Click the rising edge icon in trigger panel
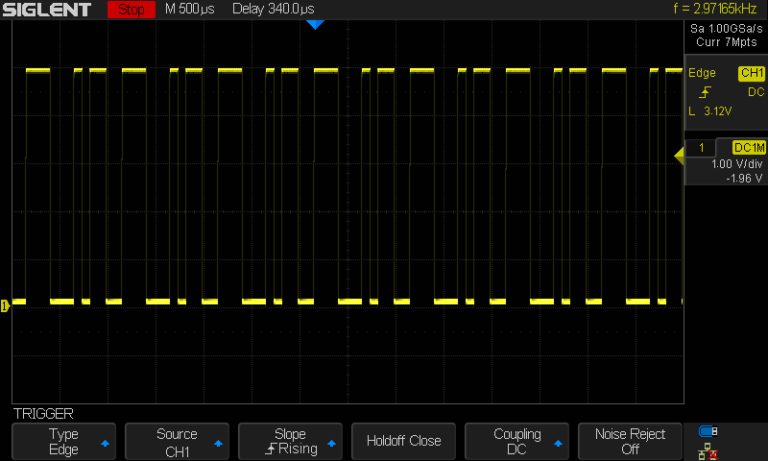 692,92
